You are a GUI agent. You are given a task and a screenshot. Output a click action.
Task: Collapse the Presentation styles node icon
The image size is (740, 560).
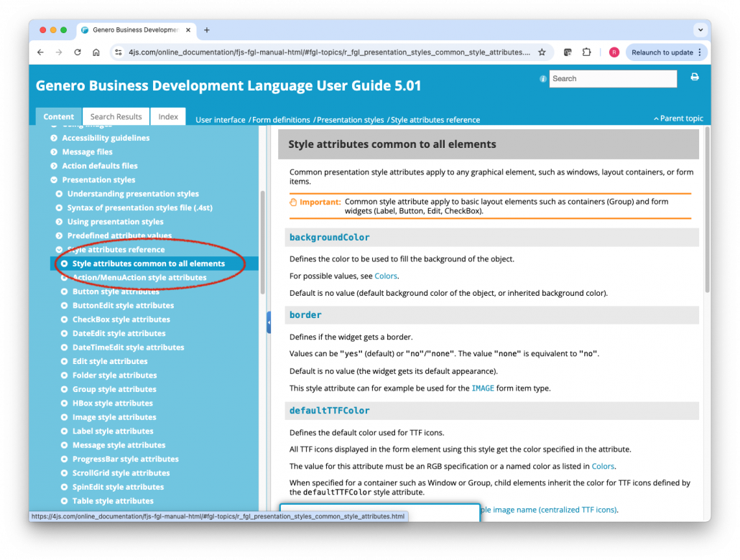(54, 179)
